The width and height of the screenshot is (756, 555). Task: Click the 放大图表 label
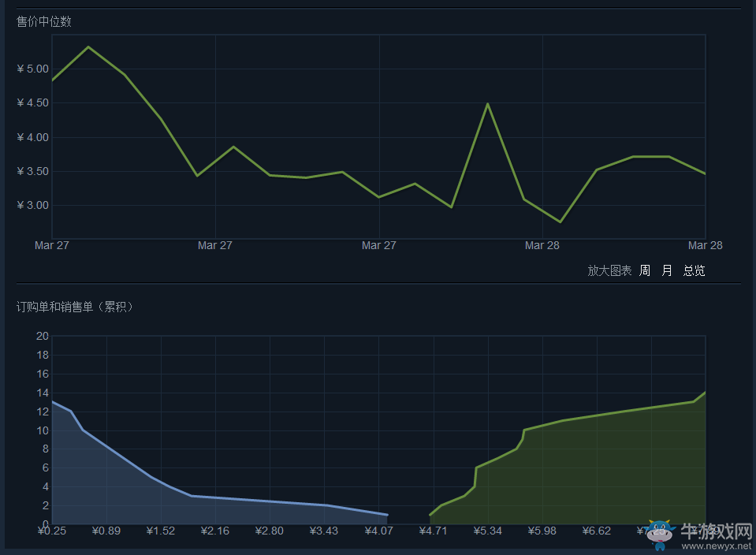(x=609, y=270)
